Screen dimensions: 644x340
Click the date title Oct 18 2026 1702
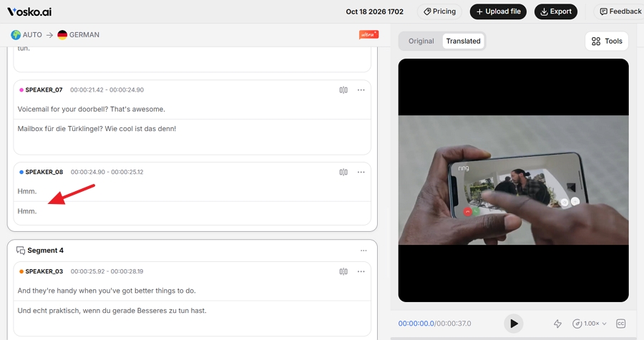(374, 11)
